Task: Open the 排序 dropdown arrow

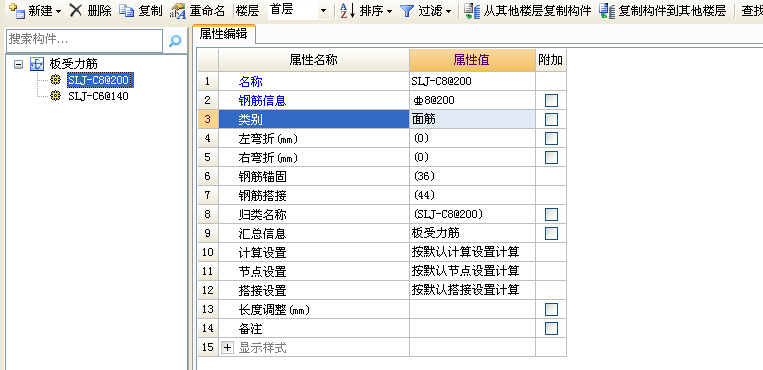Action: point(389,11)
